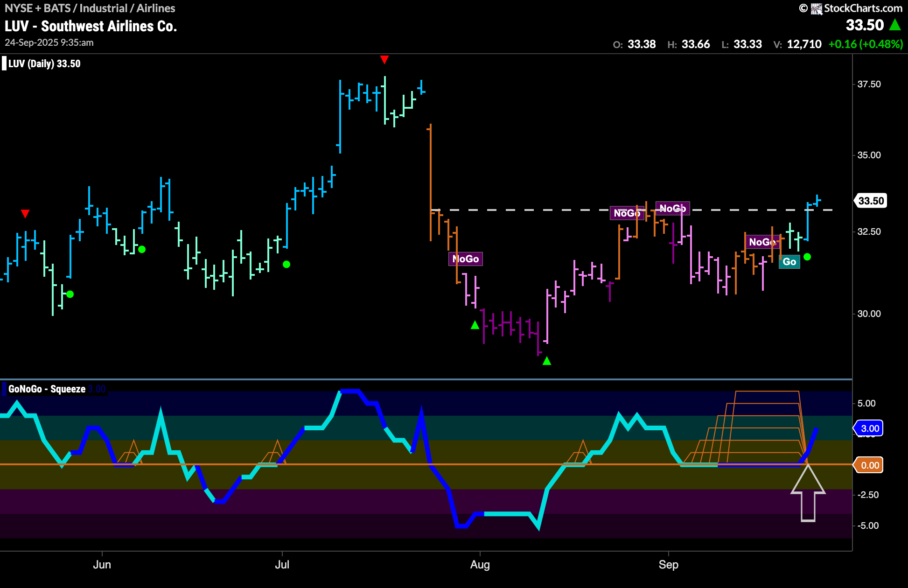
Task: Click the 33.50 price label on the axis
Action: [x=871, y=201]
